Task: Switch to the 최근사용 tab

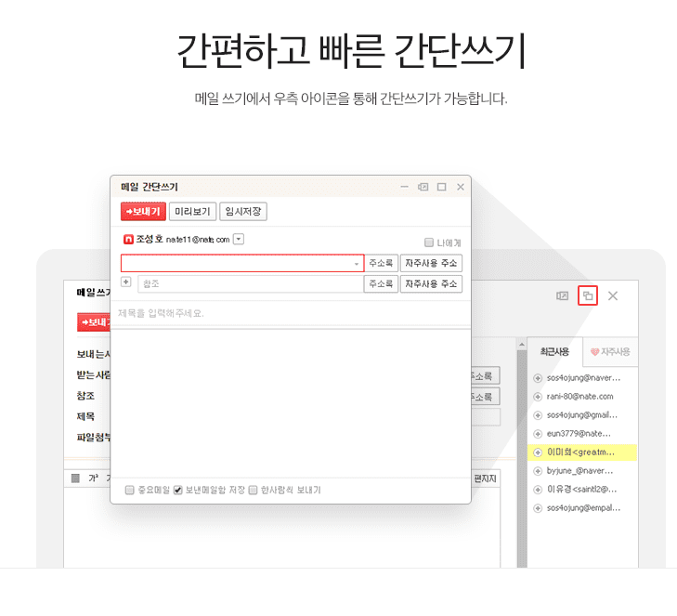Action: point(554,351)
